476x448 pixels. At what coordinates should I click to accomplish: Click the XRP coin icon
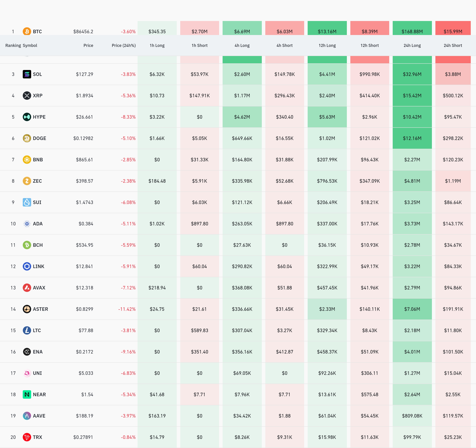pos(27,96)
